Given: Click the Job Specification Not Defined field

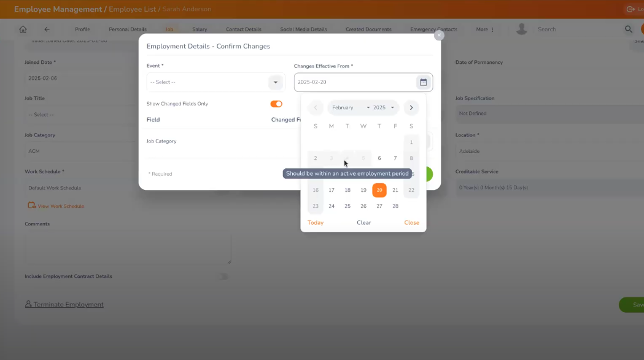Looking at the screenshot, I should [549, 114].
